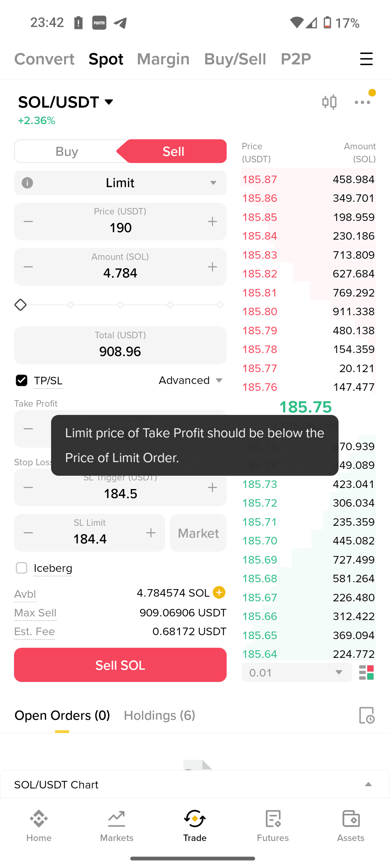Open the hamburger menu at top right

[x=366, y=59]
